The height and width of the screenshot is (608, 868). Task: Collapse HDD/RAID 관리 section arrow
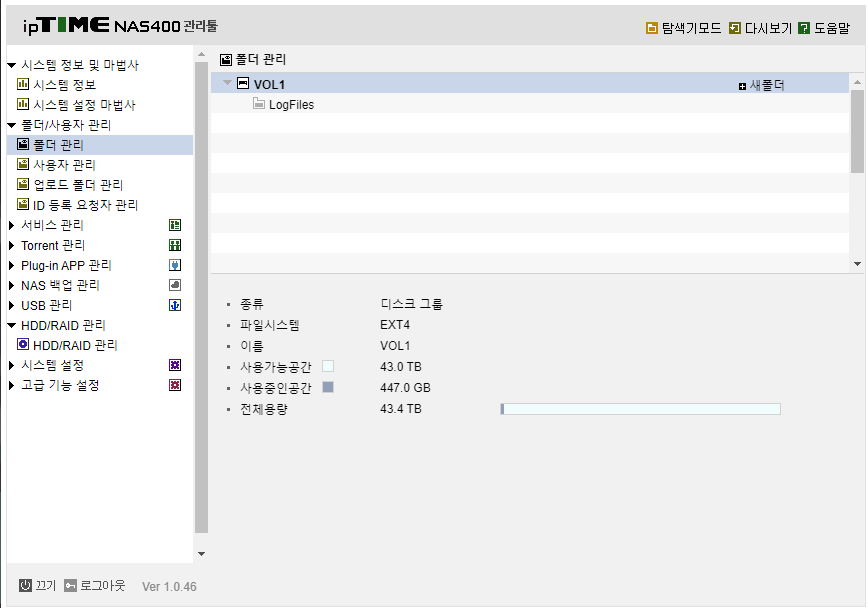coord(12,326)
